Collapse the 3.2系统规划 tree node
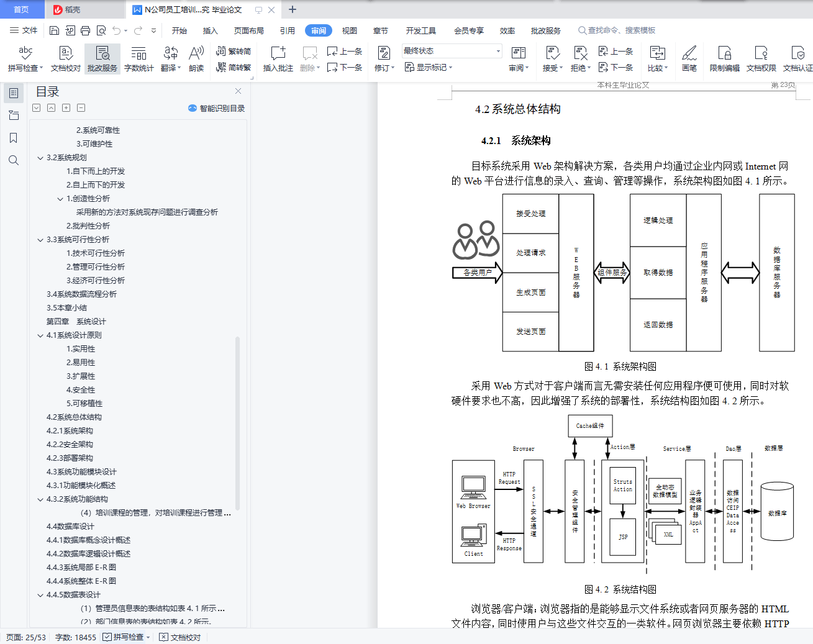 coord(40,158)
